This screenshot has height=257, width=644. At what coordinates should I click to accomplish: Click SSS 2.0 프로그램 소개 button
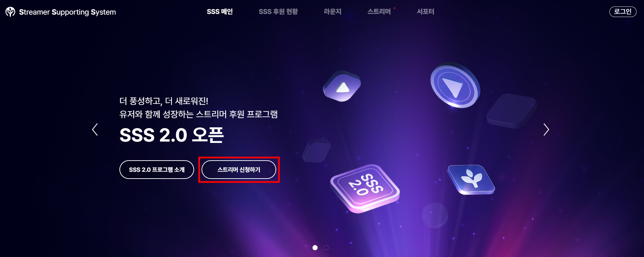pyautogui.click(x=157, y=169)
